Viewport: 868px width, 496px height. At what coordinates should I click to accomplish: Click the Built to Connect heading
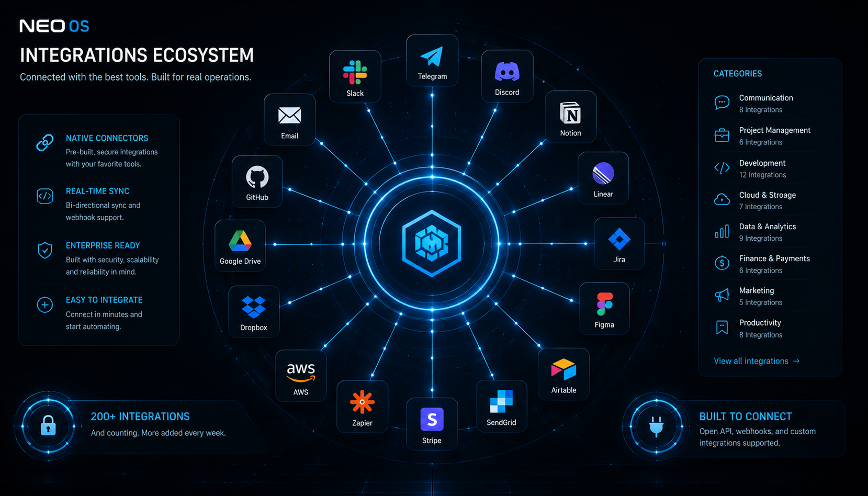coord(746,416)
